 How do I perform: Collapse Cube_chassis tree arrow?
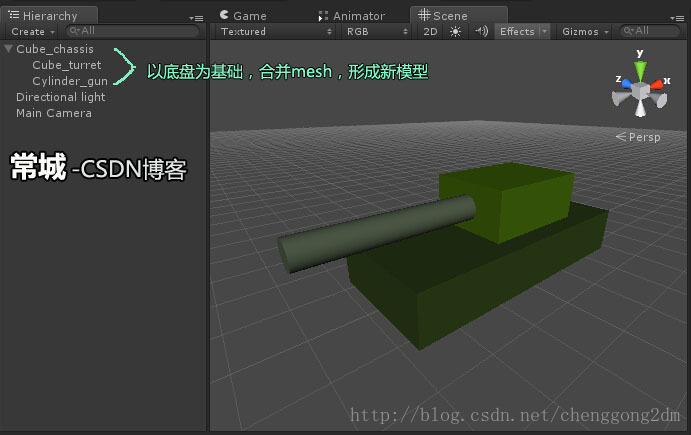(8, 48)
